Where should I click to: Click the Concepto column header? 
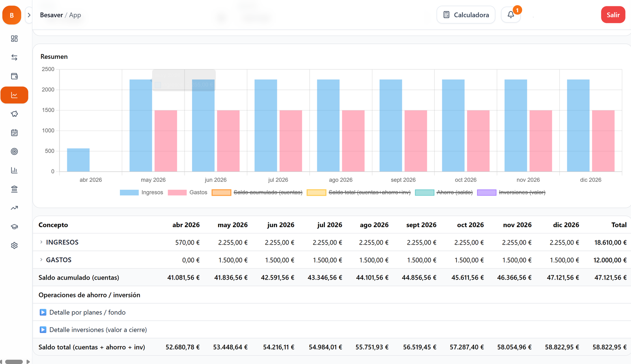(53, 225)
